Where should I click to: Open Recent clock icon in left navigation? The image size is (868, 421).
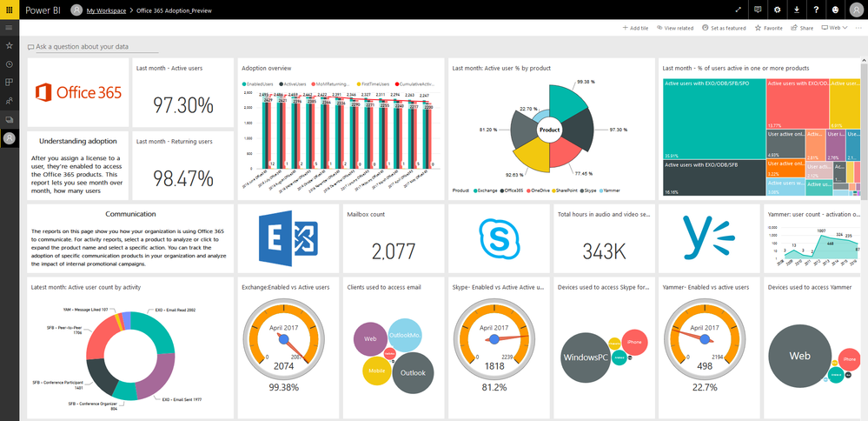[9, 64]
